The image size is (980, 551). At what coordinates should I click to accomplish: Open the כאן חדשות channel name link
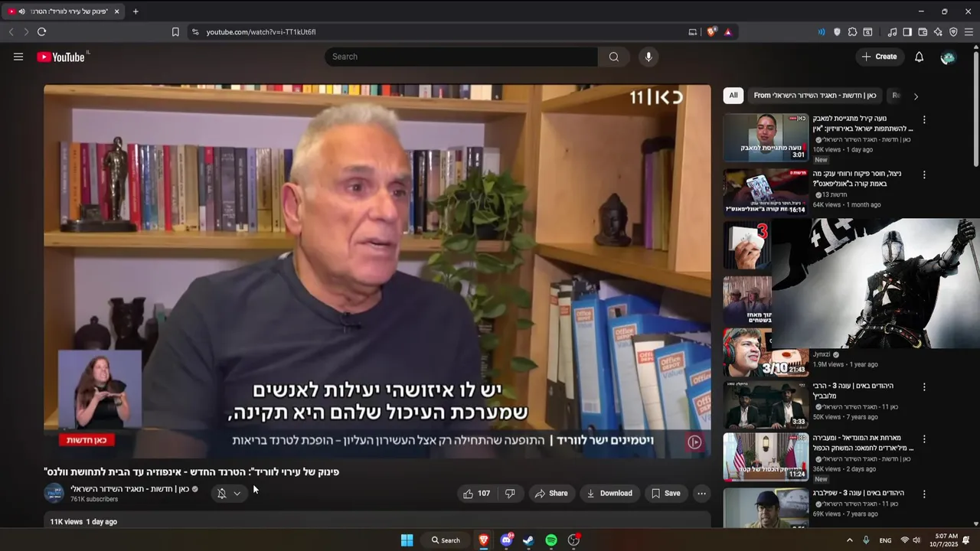tap(129, 489)
